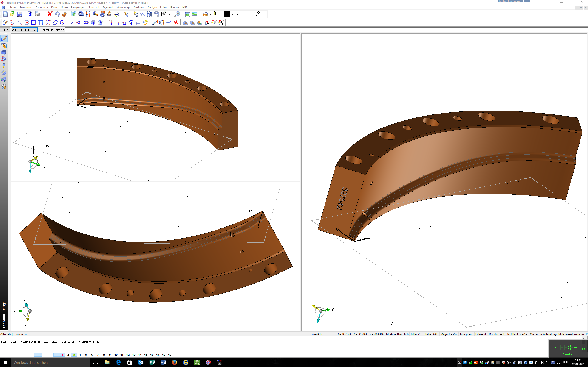The height and width of the screenshot is (367, 588).
Task: Click the fillet arc curve icon
Action: tap(109, 22)
